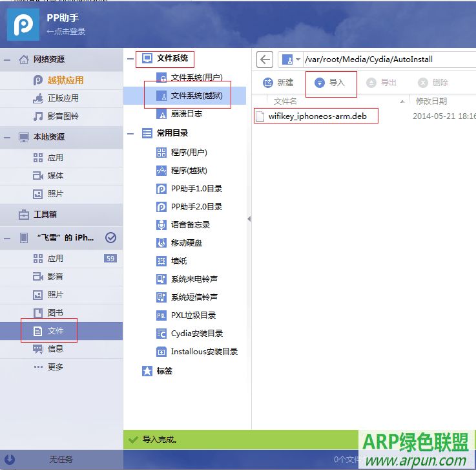Click the 导入 import button
The image size is (476, 470).
[329, 83]
